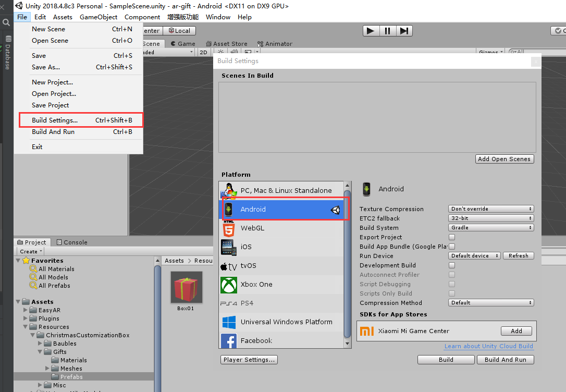Open the GameObject menu
Viewport: 566px width, 392px height.
click(x=98, y=17)
